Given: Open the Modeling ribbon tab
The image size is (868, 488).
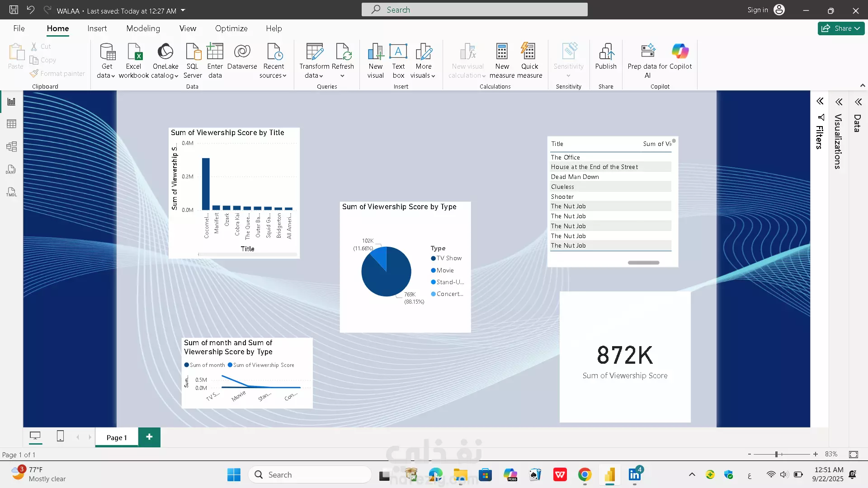Looking at the screenshot, I should point(143,28).
